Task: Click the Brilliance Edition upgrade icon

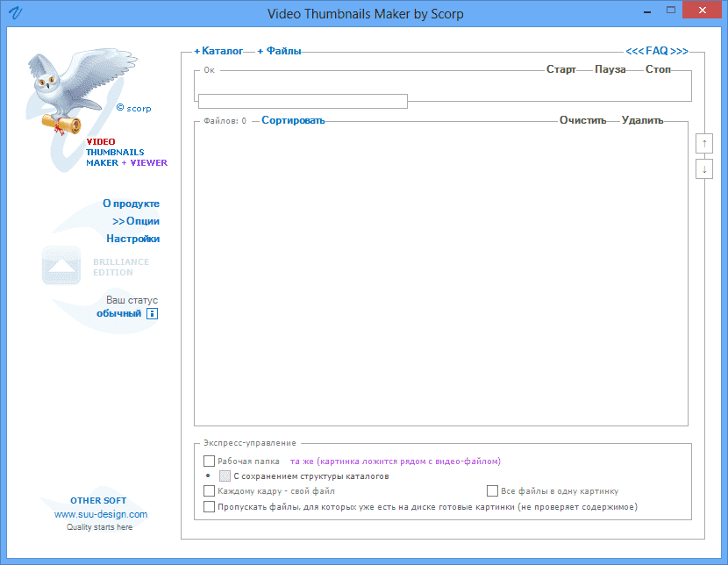Action: click(x=61, y=266)
